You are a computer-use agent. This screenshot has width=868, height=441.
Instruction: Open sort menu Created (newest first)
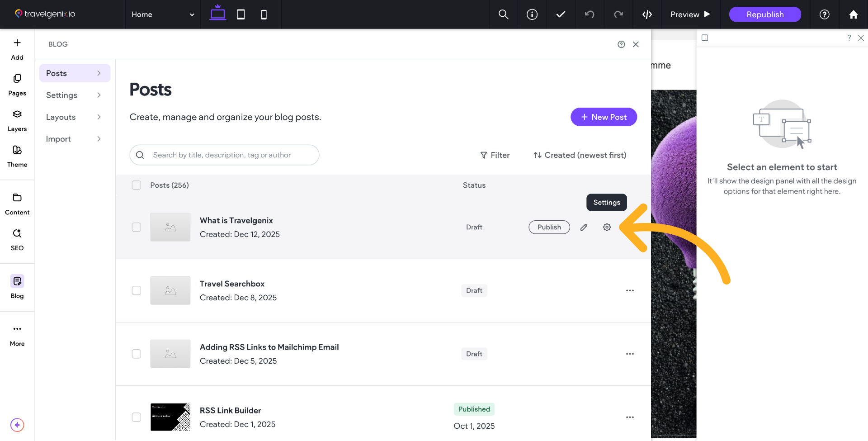580,155
